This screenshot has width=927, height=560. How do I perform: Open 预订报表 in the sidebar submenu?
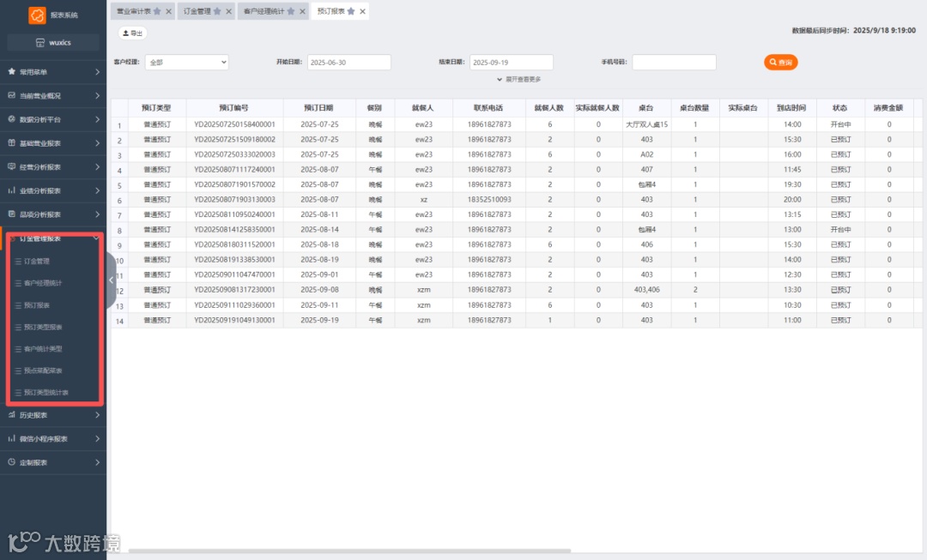coord(37,304)
